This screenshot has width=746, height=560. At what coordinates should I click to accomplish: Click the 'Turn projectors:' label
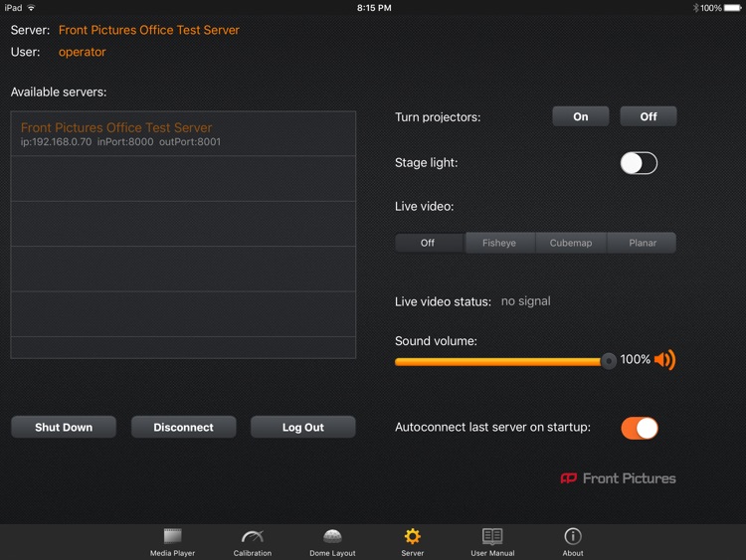coord(438,117)
